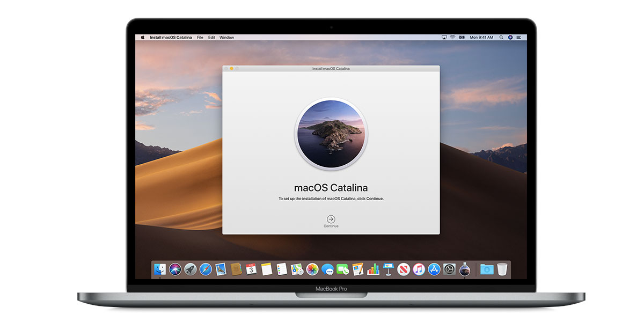Open Notes icon in Dock
Image resolution: width=644 pixels, height=322 pixels.
point(267,269)
